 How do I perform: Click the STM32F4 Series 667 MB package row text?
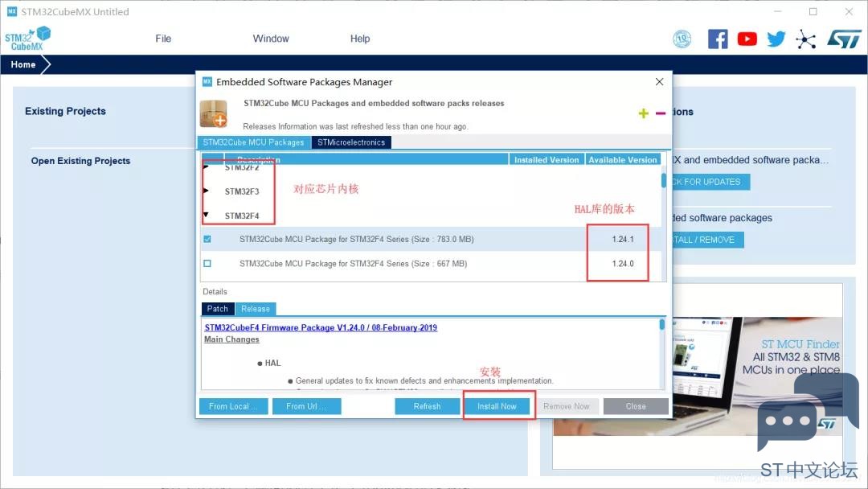(353, 264)
